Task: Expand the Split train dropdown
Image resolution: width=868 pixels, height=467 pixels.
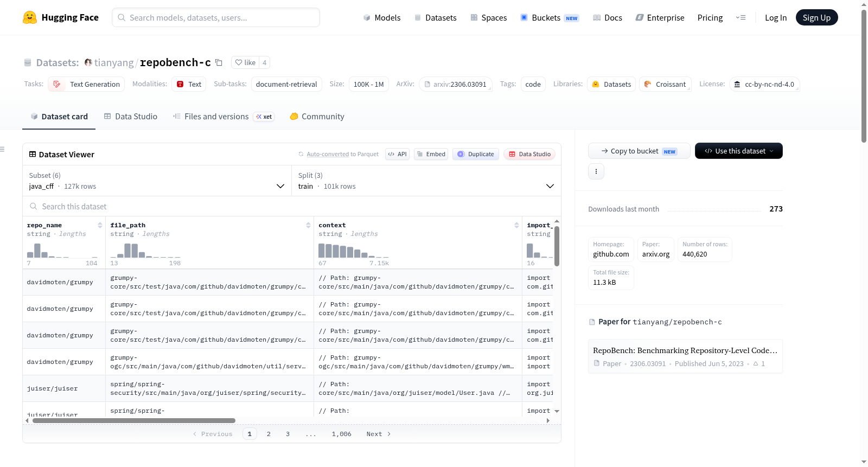Action: 426,181
